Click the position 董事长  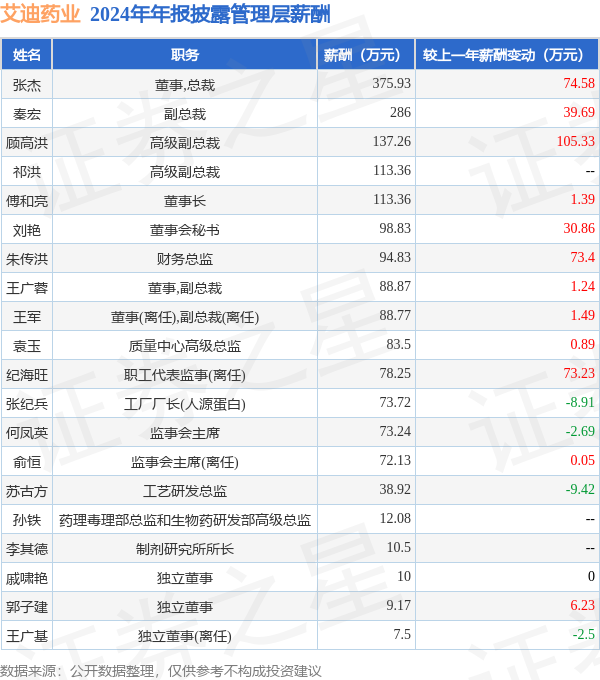coord(185,201)
